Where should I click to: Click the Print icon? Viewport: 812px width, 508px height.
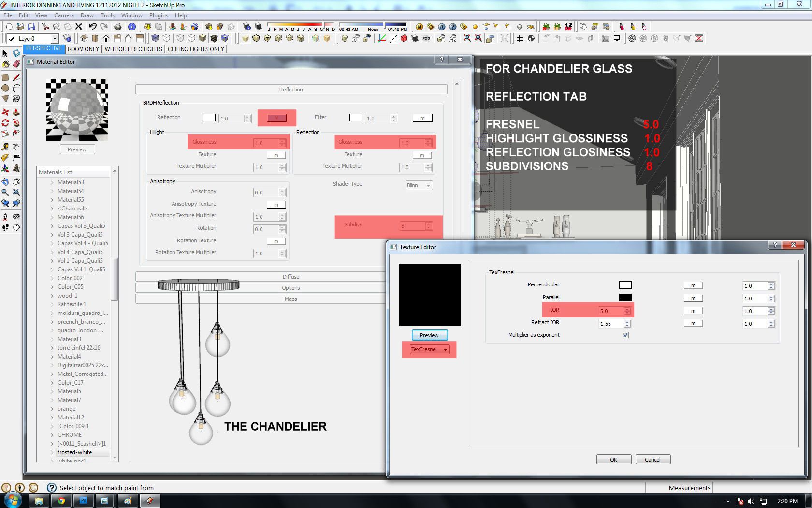[x=117, y=27]
